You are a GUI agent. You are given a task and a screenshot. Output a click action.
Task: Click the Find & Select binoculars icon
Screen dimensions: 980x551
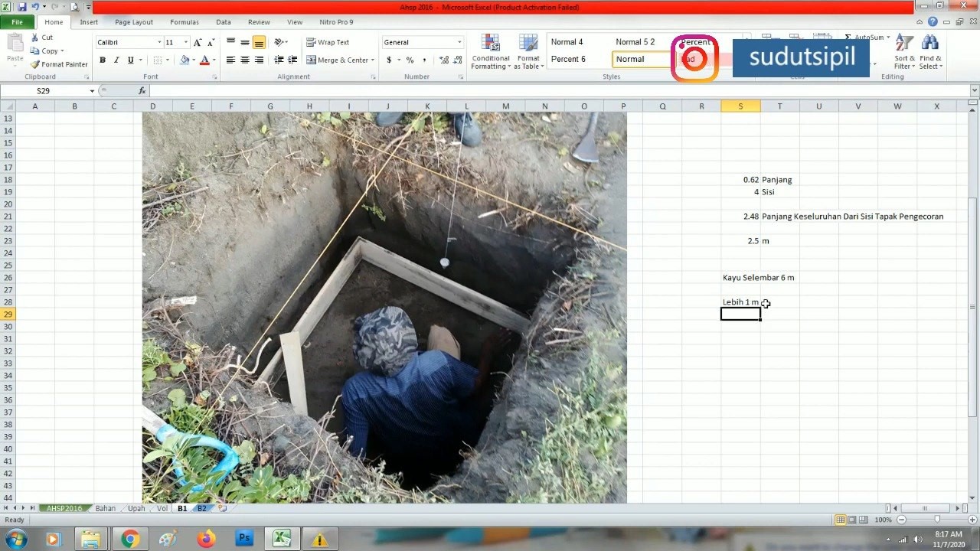click(930, 44)
